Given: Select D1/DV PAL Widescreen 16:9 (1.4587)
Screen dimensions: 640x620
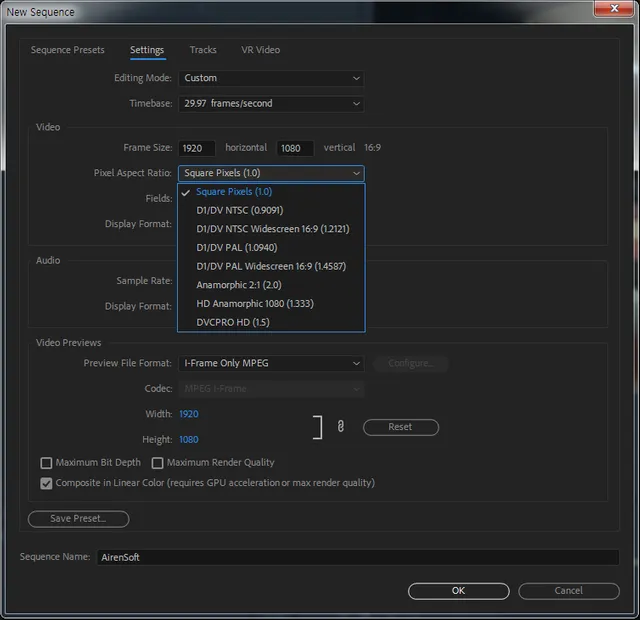Looking at the screenshot, I should point(271,267).
